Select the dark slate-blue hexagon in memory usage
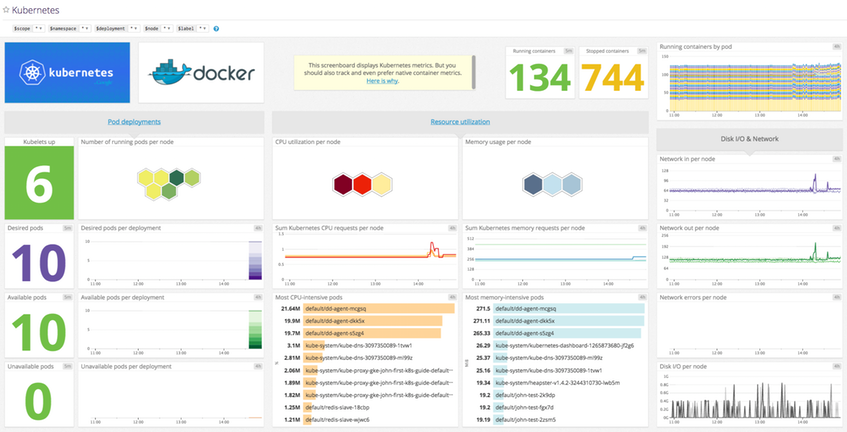The height and width of the screenshot is (432, 847). click(x=532, y=184)
